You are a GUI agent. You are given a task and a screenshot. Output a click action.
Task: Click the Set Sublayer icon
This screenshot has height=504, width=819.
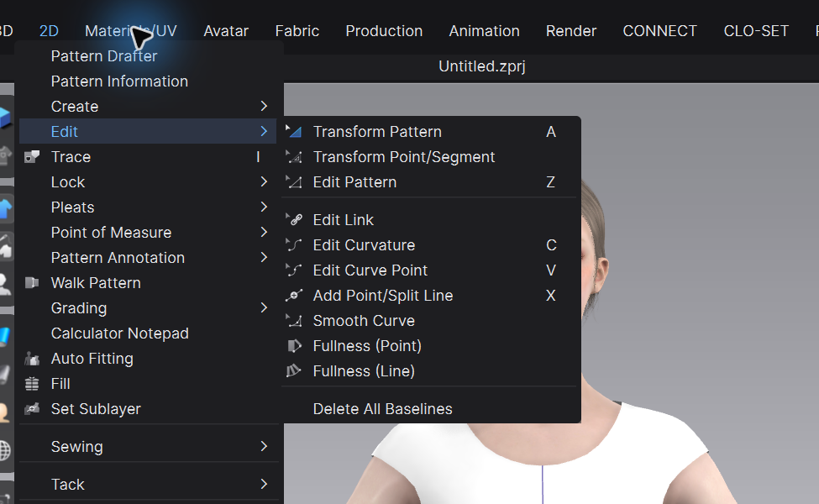pos(32,408)
